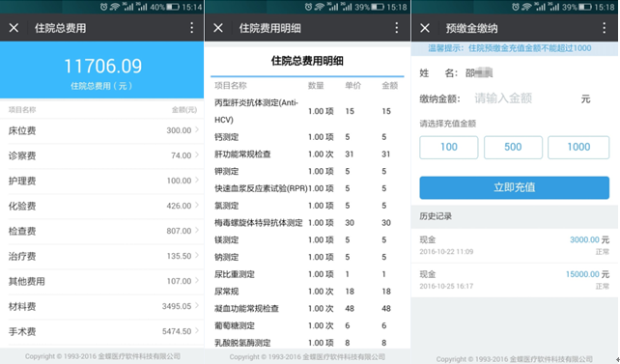This screenshot has width=620, height=364.
Task: Click the 立即充值 button
Action: click(x=515, y=187)
